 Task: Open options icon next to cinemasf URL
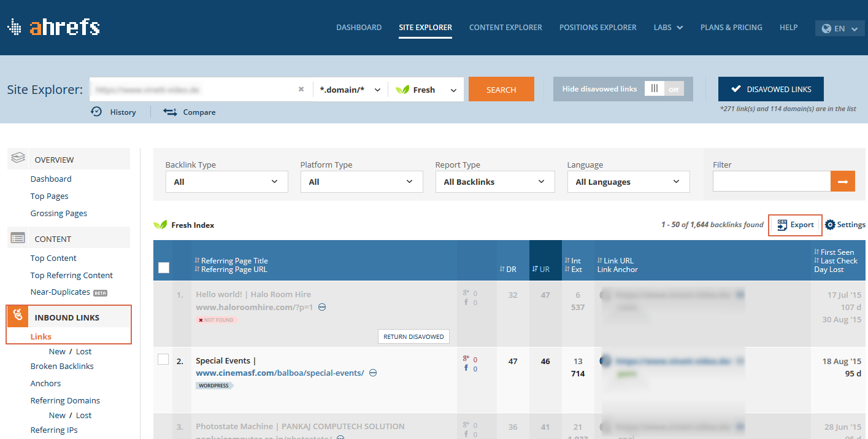[x=372, y=373]
